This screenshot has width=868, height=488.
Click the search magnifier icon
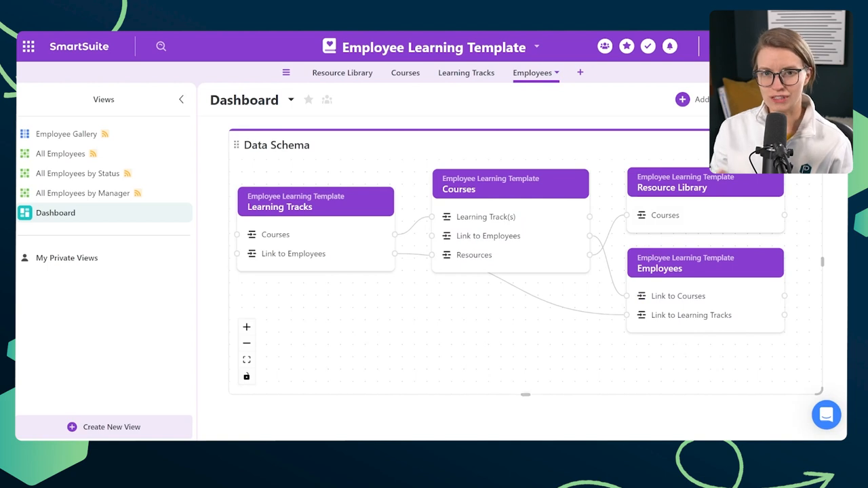click(161, 46)
